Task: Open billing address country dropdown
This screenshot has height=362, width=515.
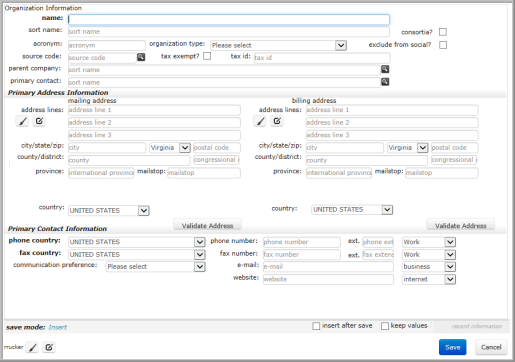Action: click(352, 210)
